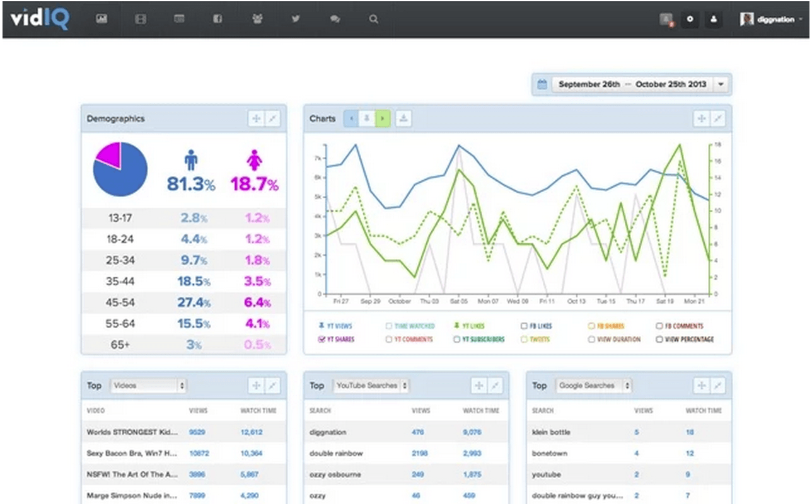Click the September 26th – October 25th date field
The height and width of the screenshot is (504, 812).
coord(632,84)
